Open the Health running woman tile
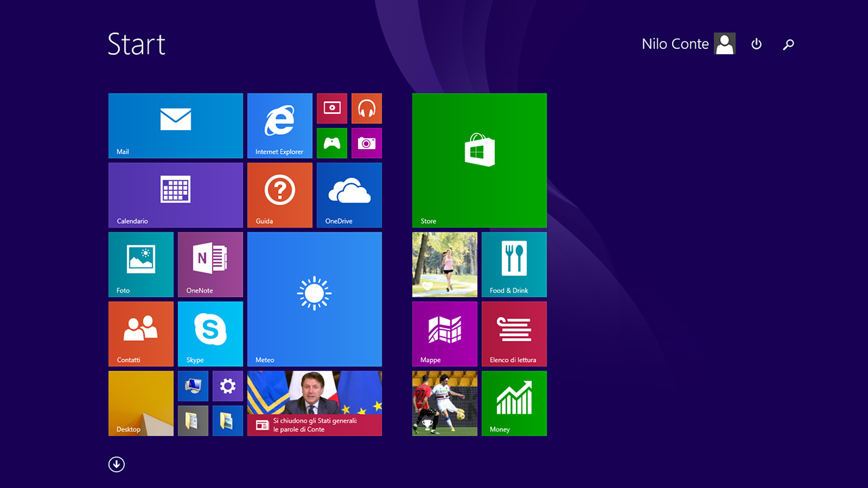 point(445,264)
